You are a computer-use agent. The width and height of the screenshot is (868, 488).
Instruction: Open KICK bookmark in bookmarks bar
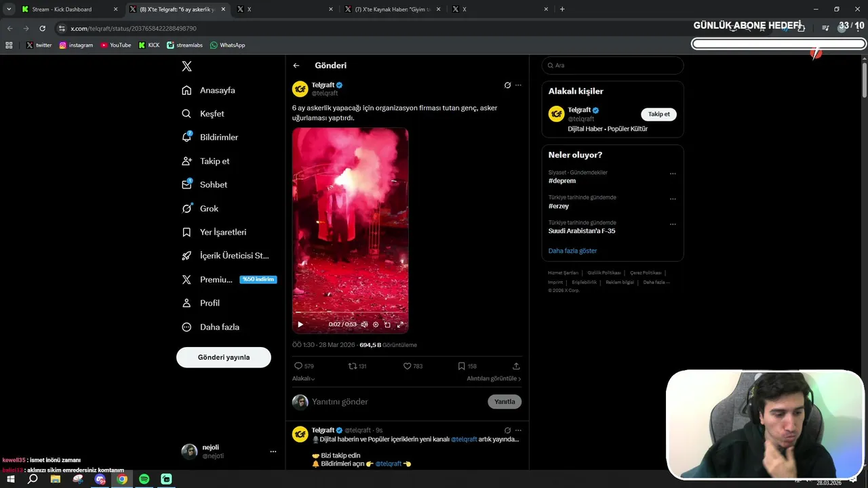[149, 45]
